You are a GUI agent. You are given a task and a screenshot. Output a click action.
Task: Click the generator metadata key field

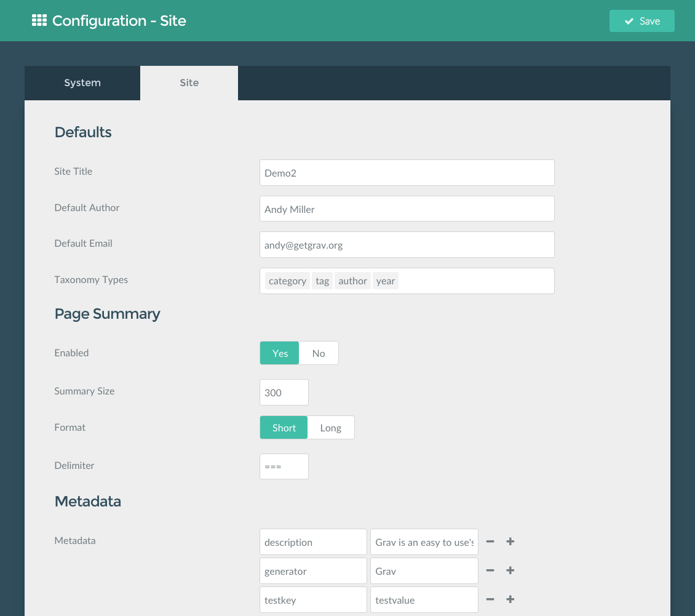tap(314, 570)
